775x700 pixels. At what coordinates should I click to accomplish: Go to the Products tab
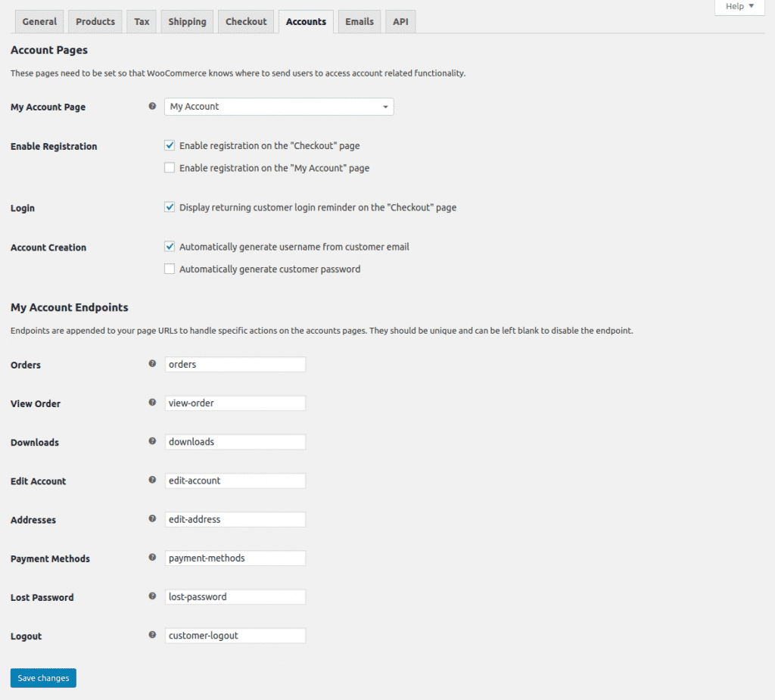point(95,22)
